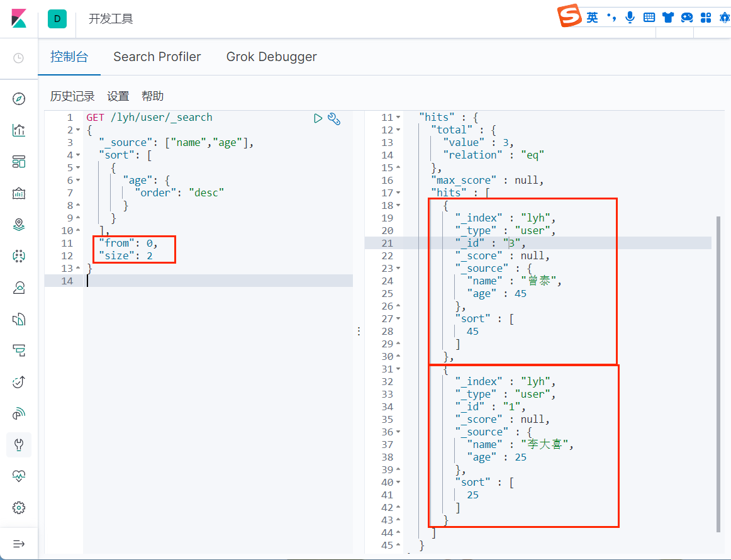Click "order": "desc" line
Screen dimensions: 731x560
coord(179,193)
